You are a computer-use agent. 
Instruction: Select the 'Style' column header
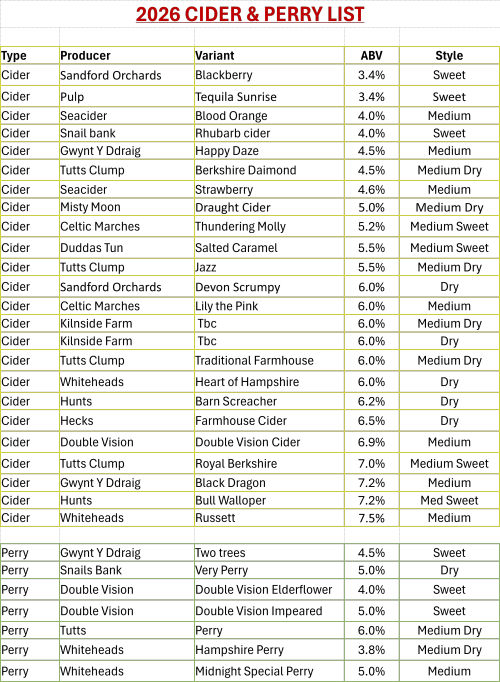[x=449, y=56]
